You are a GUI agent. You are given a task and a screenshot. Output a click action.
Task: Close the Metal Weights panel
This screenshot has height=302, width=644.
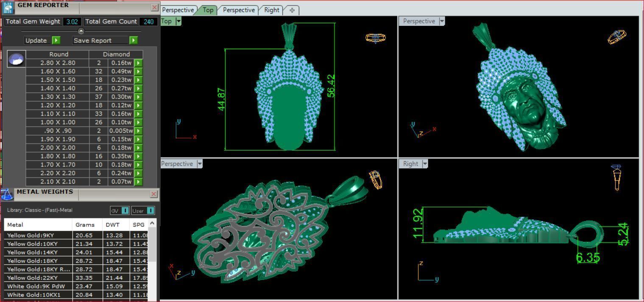coord(154,194)
